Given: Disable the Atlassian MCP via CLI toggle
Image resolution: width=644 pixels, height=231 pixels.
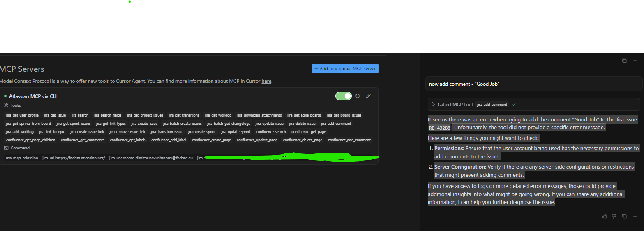Looking at the screenshot, I should (x=344, y=96).
